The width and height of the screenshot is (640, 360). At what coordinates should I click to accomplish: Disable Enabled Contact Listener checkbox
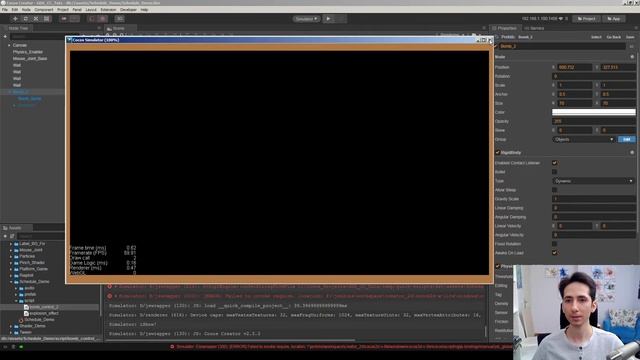click(554, 163)
